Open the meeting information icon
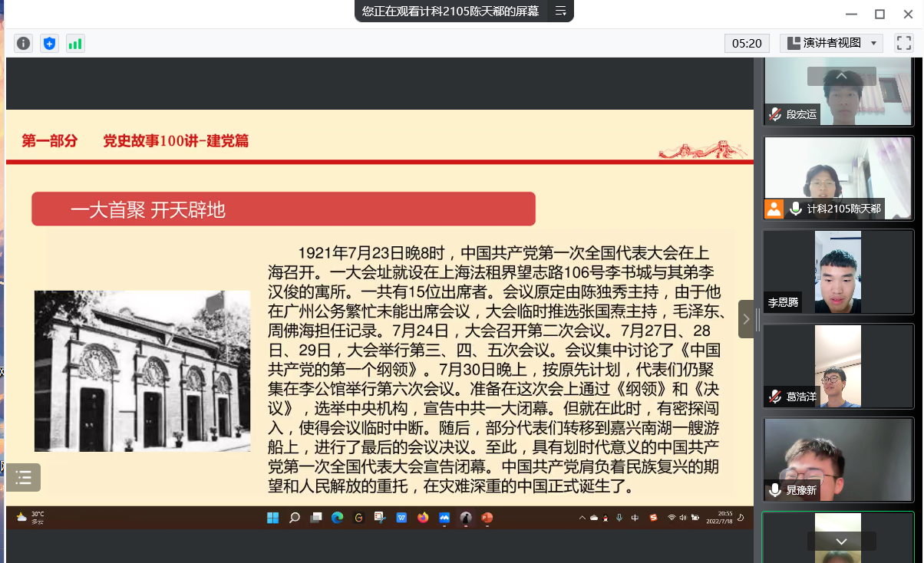 click(24, 44)
